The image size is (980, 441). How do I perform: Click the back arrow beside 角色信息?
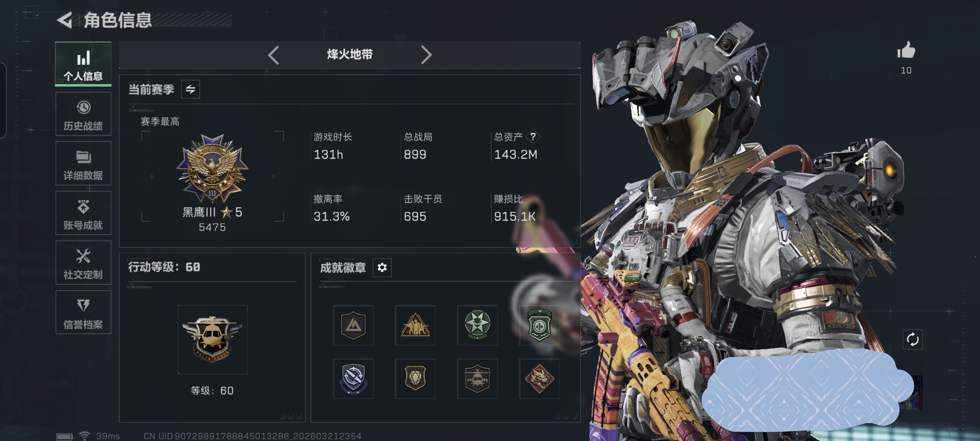coord(65,20)
